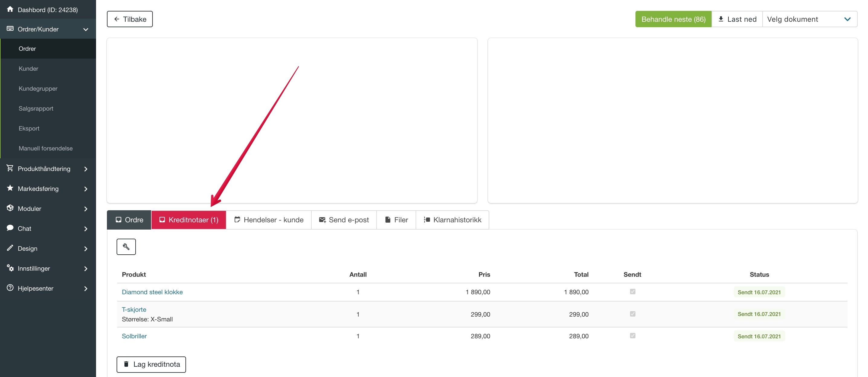Click the Last ned download icon

(721, 19)
